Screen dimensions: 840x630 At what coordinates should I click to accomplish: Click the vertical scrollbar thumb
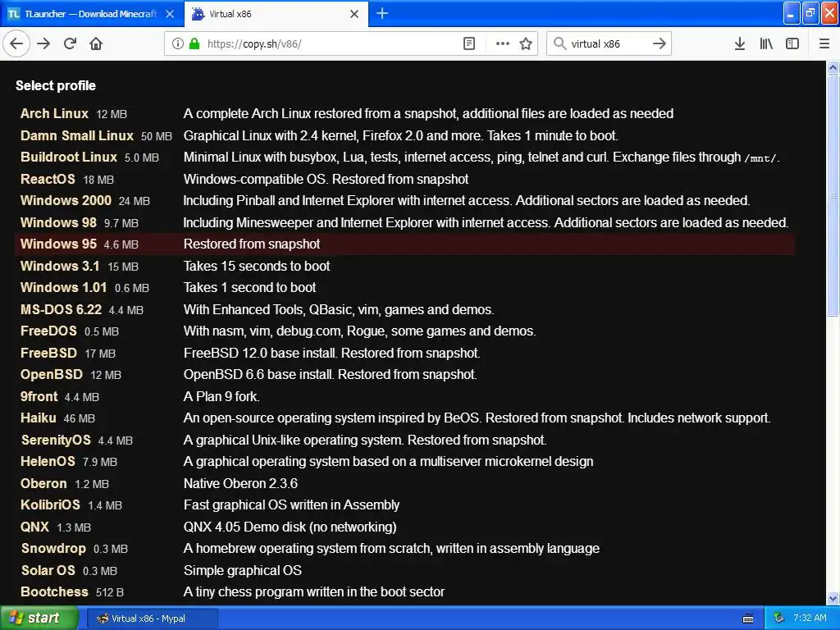click(x=833, y=195)
